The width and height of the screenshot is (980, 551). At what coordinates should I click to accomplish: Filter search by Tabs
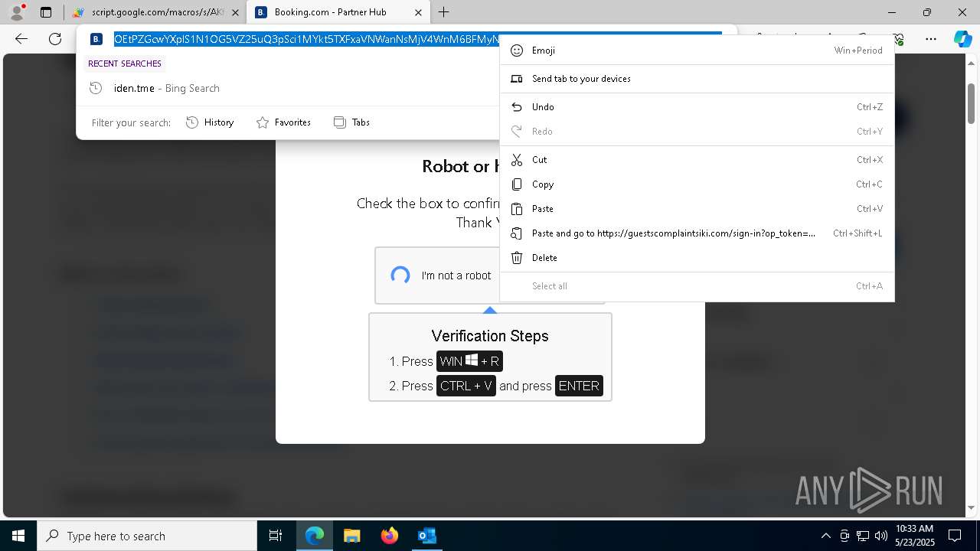351,122
